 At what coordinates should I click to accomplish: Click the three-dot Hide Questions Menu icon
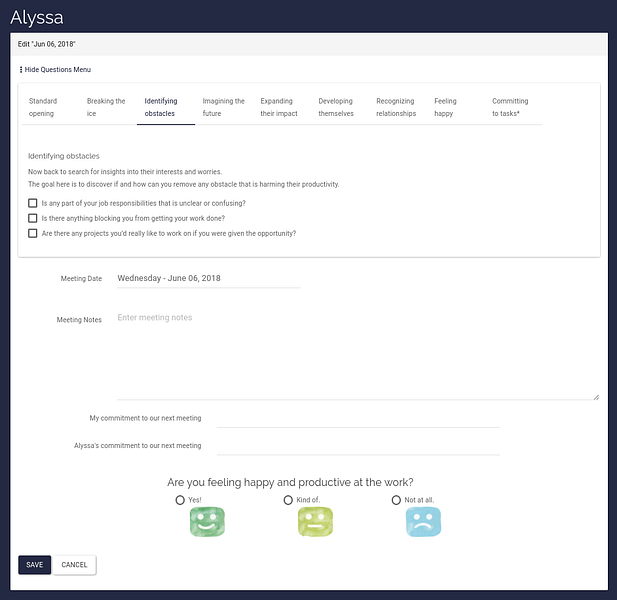coord(21,70)
